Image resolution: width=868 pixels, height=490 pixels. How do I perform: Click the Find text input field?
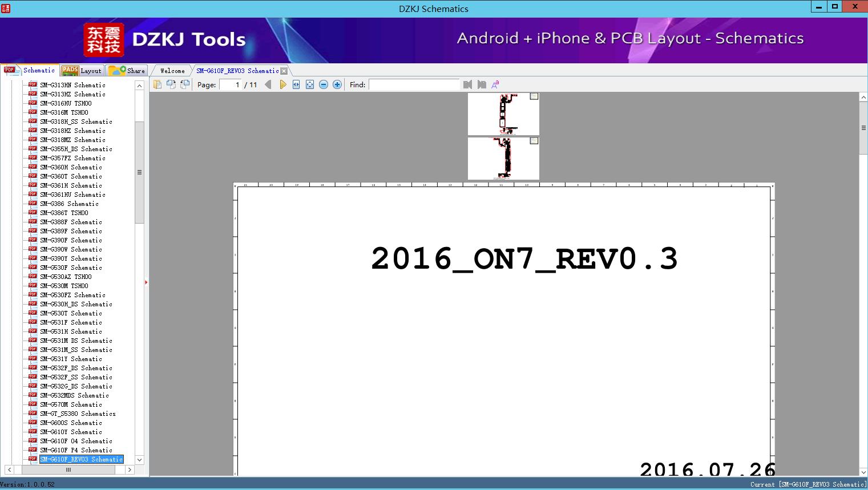pos(414,84)
